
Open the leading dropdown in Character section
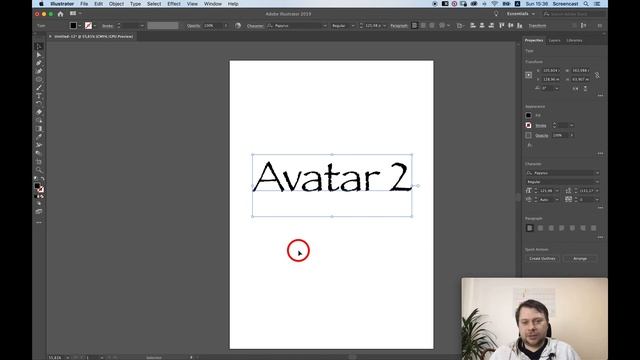click(x=597, y=191)
